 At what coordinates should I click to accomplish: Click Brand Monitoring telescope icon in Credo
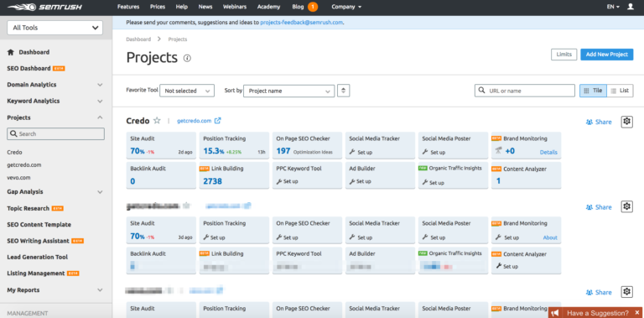coord(498,151)
